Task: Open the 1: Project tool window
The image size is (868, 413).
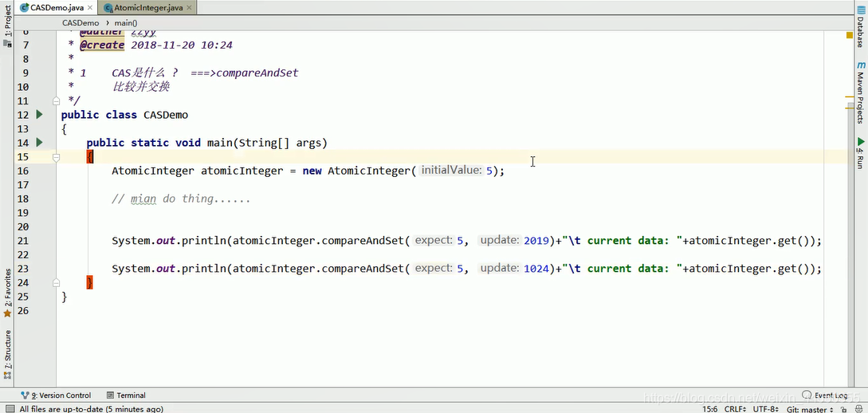Action: [7, 22]
